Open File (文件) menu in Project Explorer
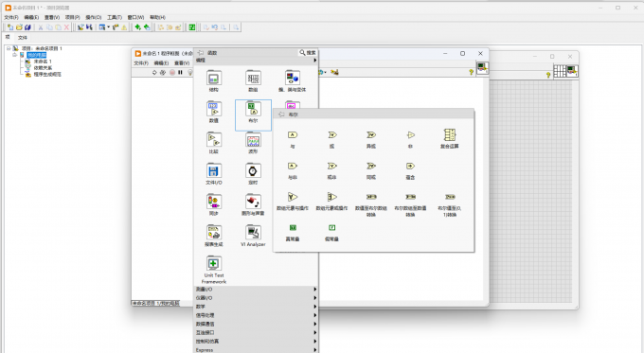The image size is (644, 353). [11, 17]
